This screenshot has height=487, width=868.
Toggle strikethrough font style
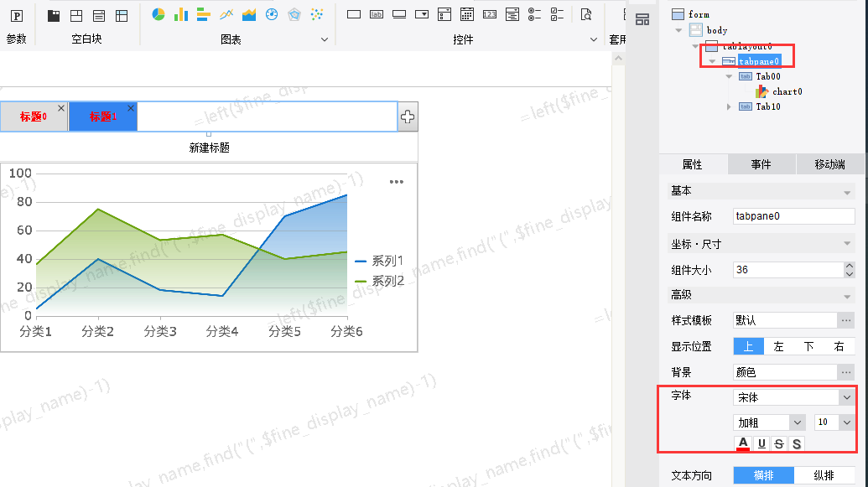click(x=779, y=444)
